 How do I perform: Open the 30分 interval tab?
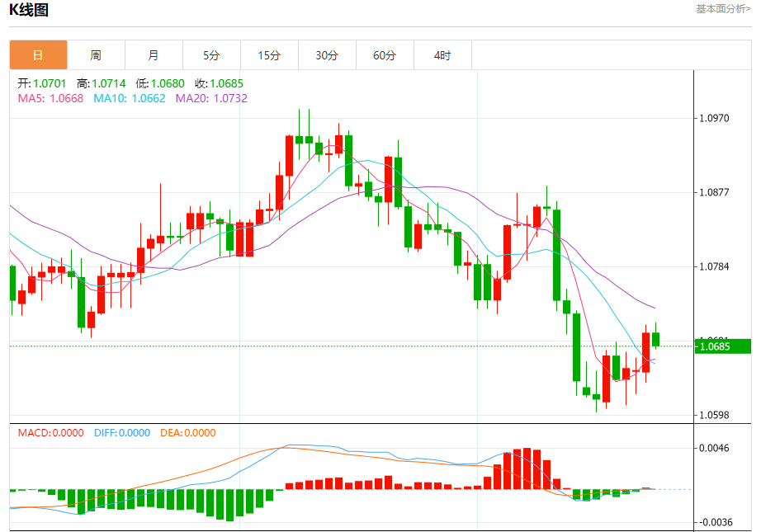click(x=327, y=55)
